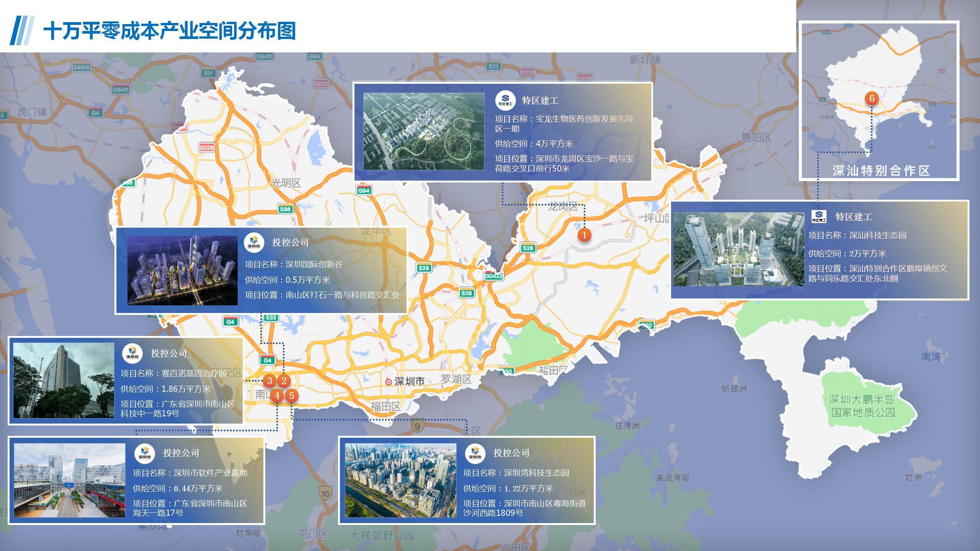
Task: Open the 宝龙生物医药 aerial rendering thumbnail
Action: (423, 131)
